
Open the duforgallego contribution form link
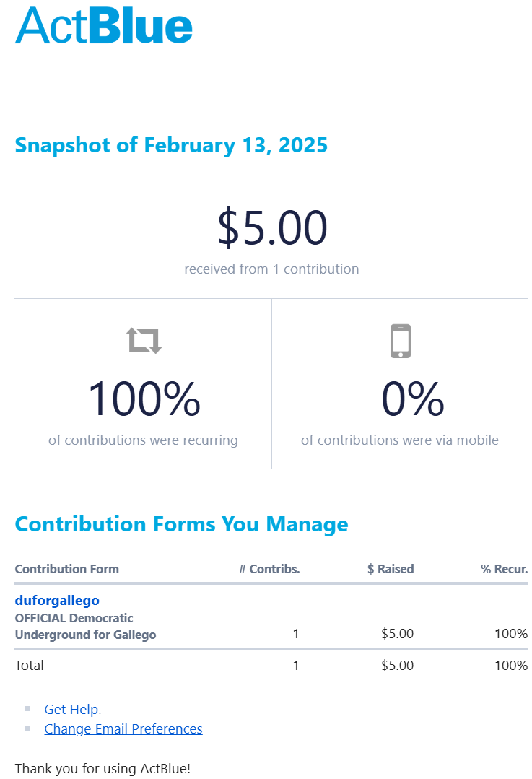click(57, 600)
